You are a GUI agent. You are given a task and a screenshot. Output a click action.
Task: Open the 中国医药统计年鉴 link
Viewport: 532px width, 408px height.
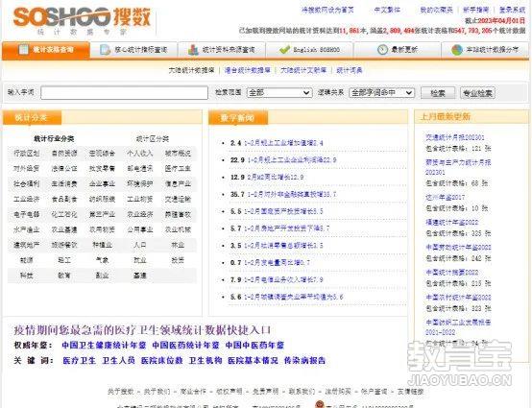185,346
